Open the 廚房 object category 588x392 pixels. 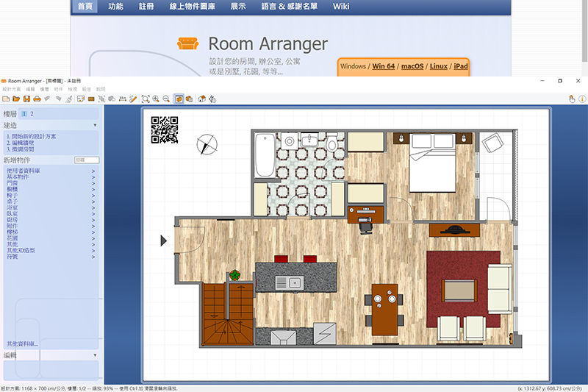51,220
